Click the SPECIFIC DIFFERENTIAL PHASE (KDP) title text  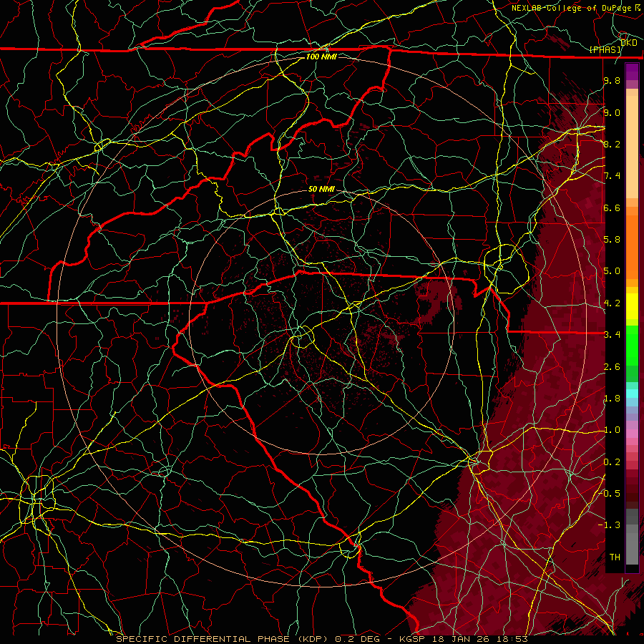223,639
